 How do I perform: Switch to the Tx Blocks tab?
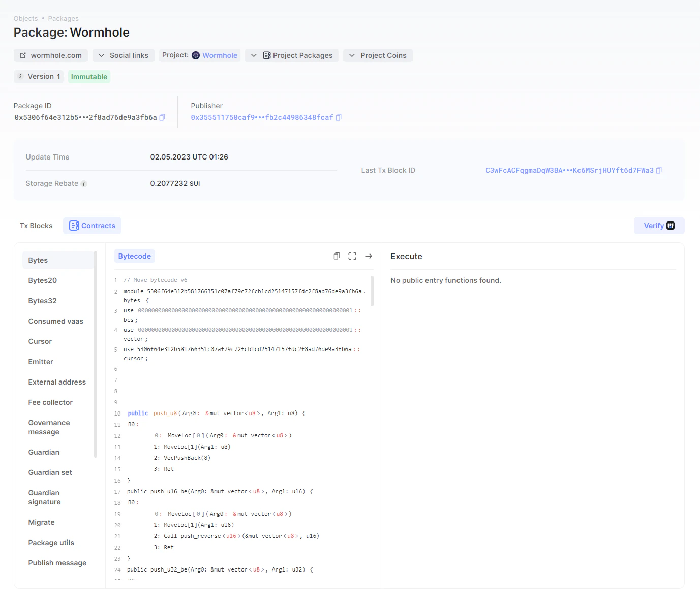click(x=36, y=226)
